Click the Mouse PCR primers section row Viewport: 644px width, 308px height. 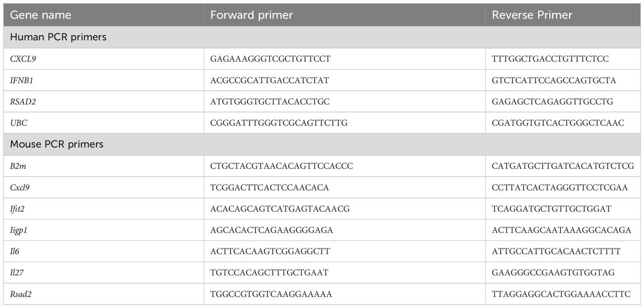point(322,144)
